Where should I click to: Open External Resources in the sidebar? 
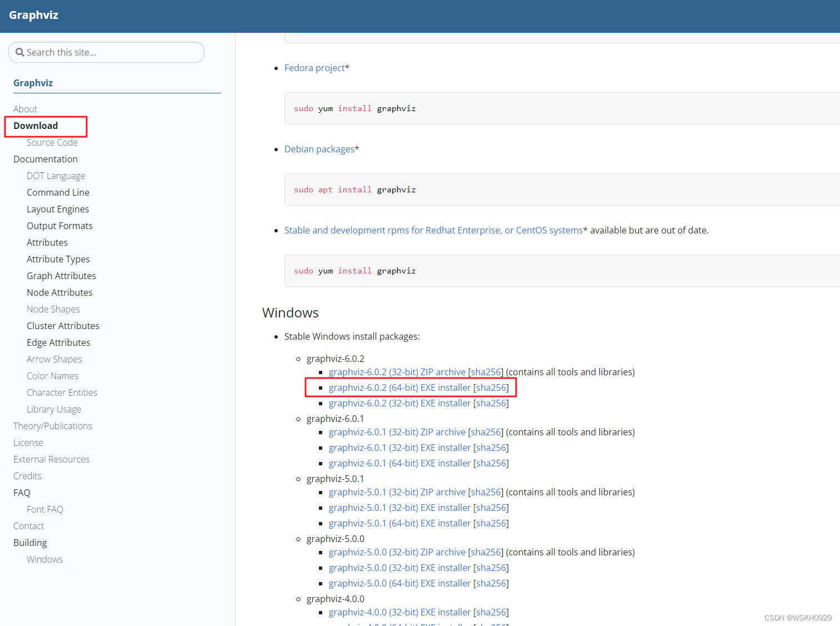52,459
